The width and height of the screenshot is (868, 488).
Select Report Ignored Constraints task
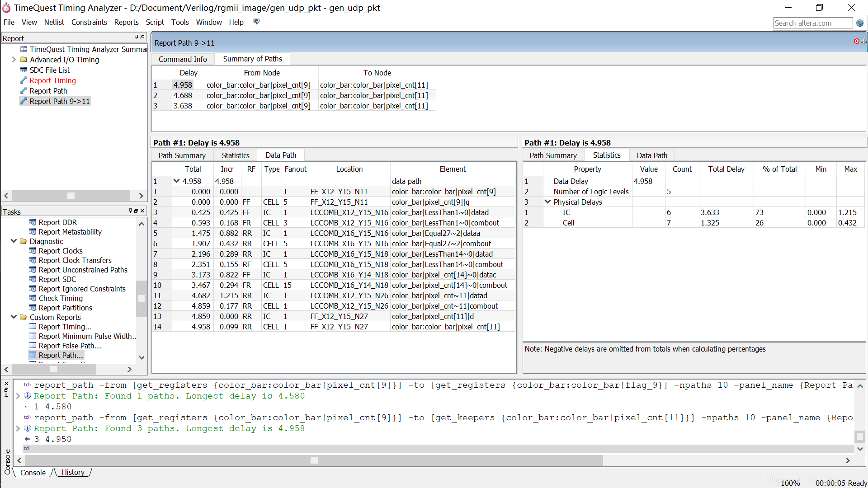click(82, 289)
